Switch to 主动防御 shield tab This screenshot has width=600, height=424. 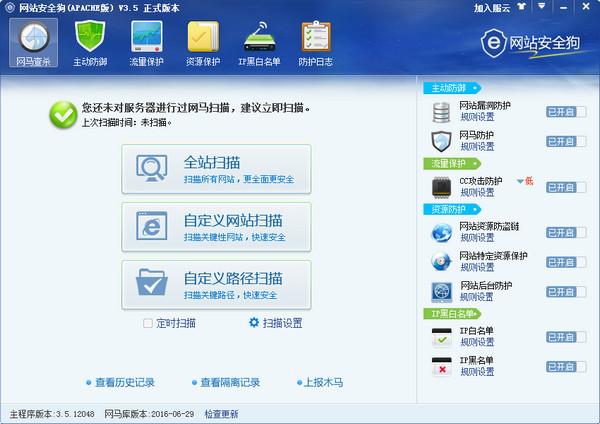90,42
